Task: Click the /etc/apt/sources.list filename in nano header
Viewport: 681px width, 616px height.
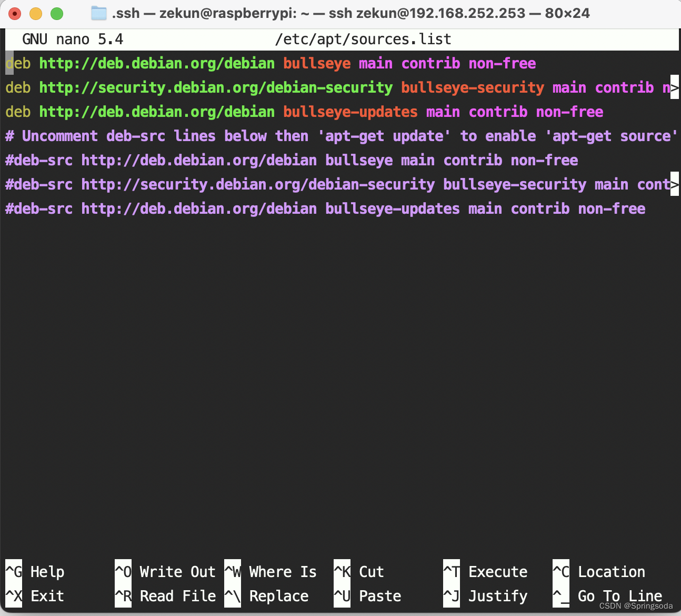Action: tap(363, 39)
